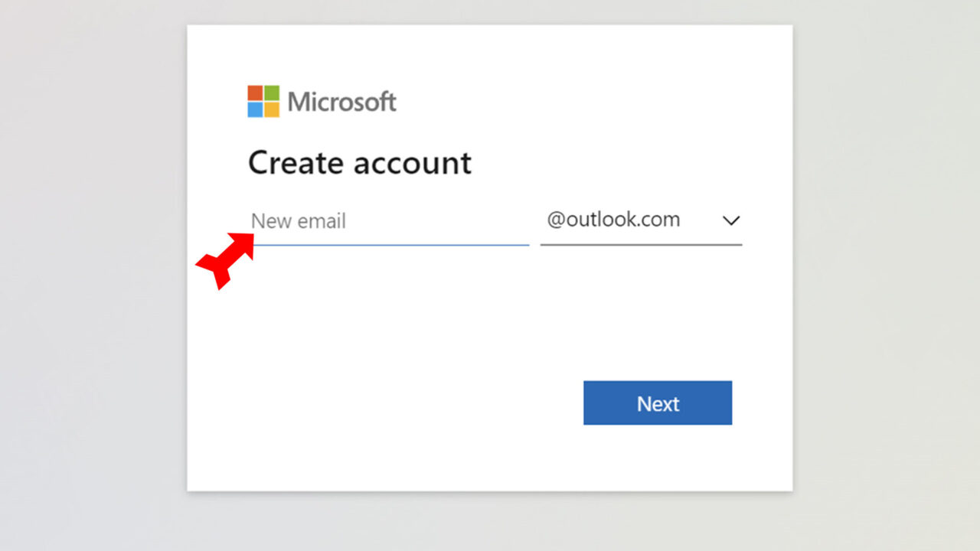980x551 pixels.
Task: Click the gray background above the card
Action: click(x=490, y=11)
